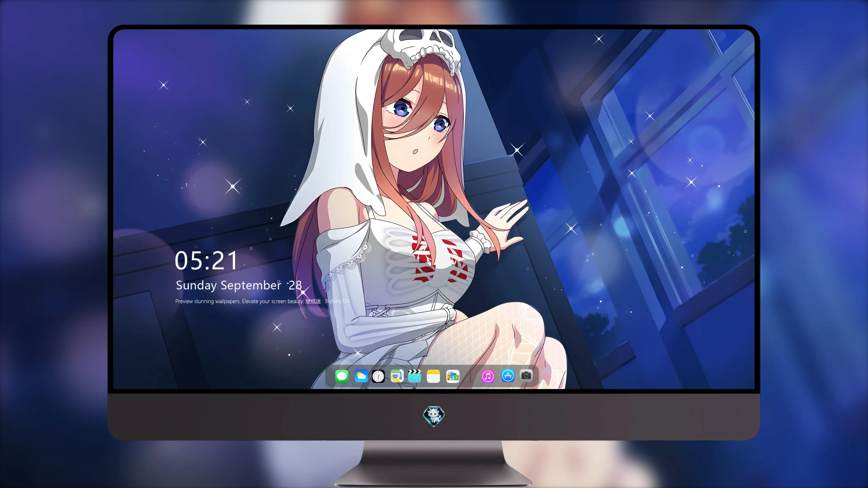The width and height of the screenshot is (868, 488).
Task: Launch the pink iTunes music icon
Action: pos(488,376)
